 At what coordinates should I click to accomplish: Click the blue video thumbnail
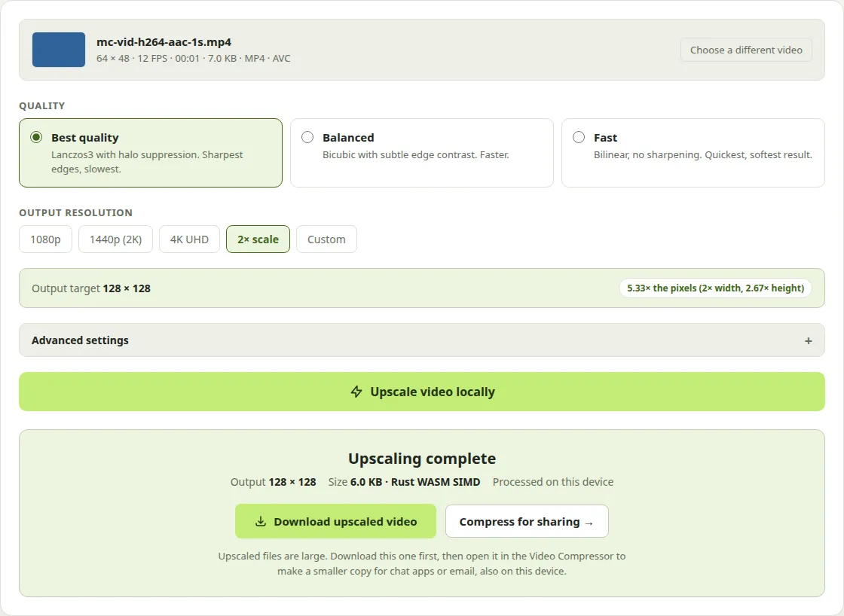59,50
